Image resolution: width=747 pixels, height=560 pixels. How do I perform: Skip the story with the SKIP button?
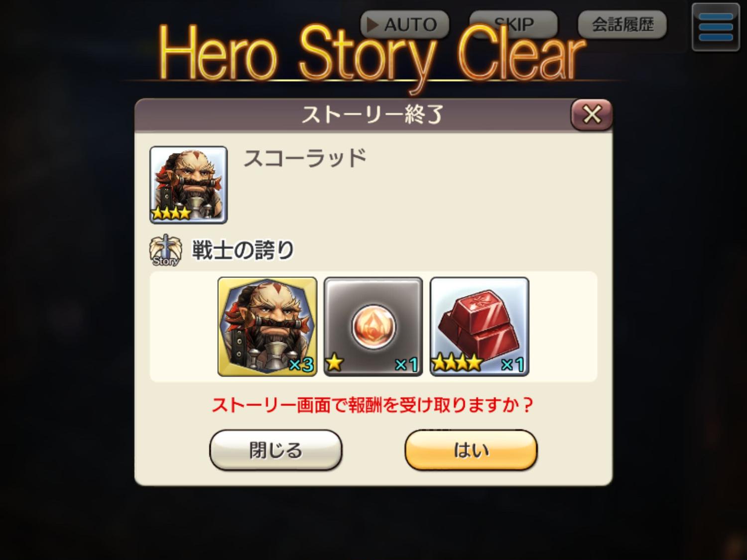(x=513, y=24)
